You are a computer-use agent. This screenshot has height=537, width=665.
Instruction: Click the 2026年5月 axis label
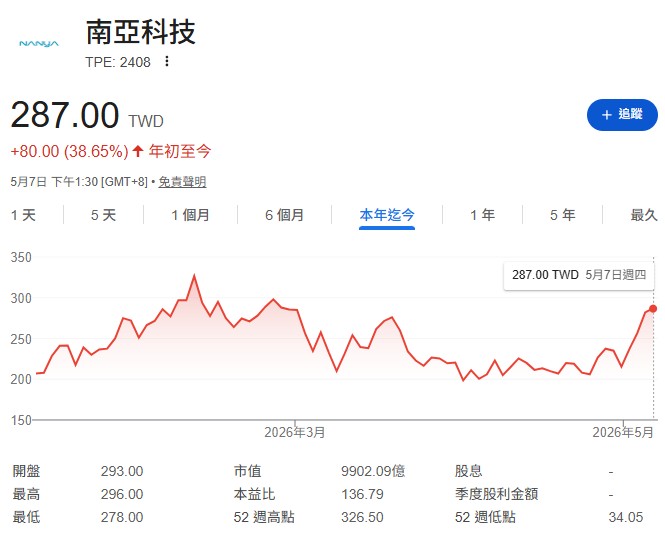[x=623, y=433]
